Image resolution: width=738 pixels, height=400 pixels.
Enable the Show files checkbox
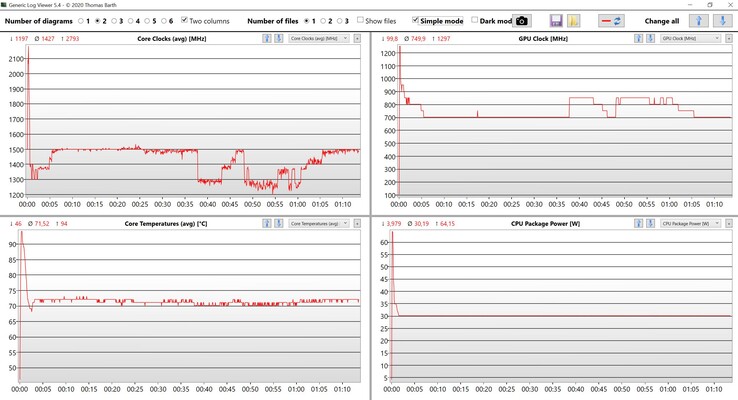[361, 20]
